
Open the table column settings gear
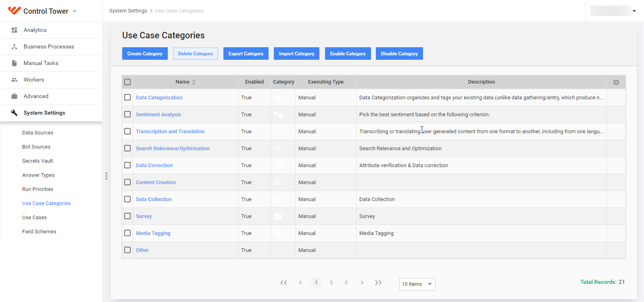[616, 82]
